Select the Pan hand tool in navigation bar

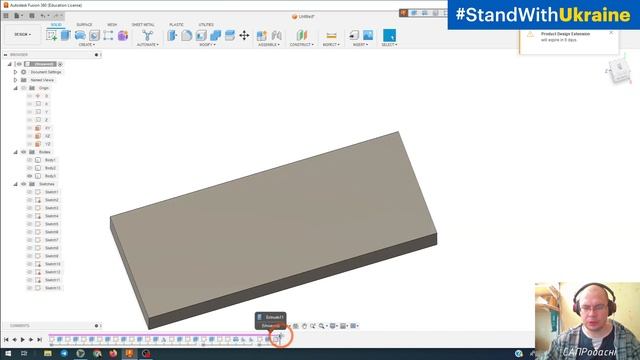pos(304,326)
